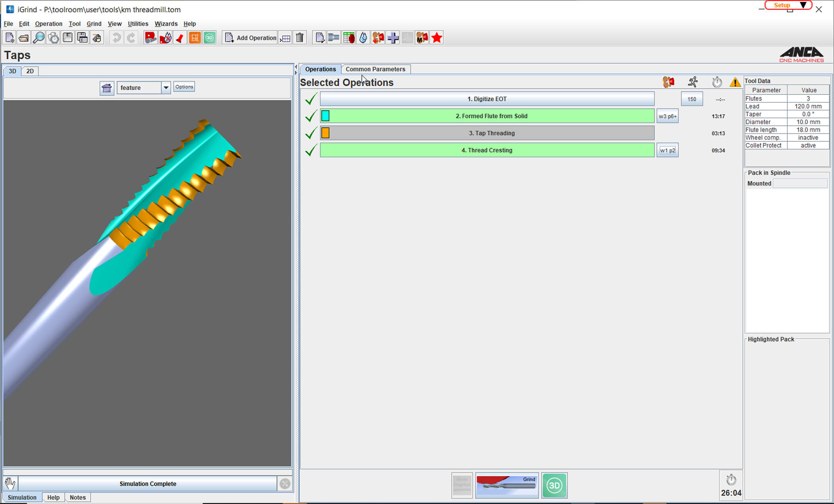Screen dimensions: 834x504
Task: Click the Options button in 3D view
Action: coord(184,87)
